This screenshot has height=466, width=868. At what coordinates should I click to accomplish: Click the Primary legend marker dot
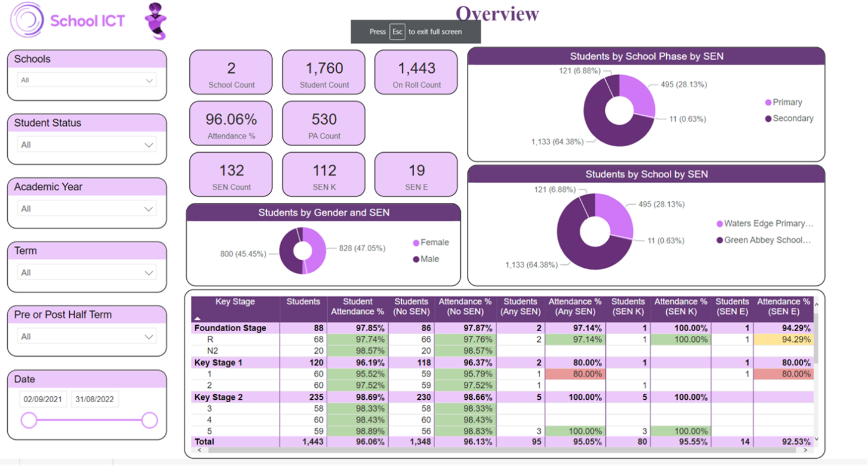(768, 103)
